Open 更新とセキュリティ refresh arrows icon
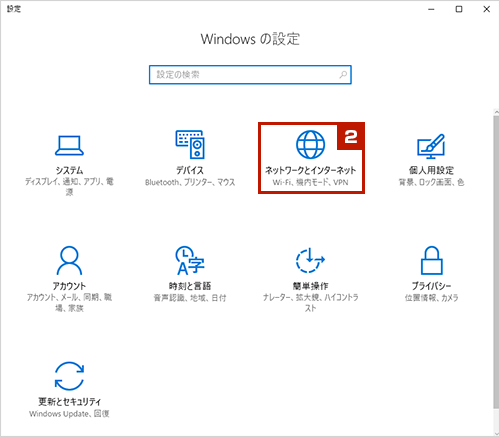The image size is (500, 437). [69, 376]
